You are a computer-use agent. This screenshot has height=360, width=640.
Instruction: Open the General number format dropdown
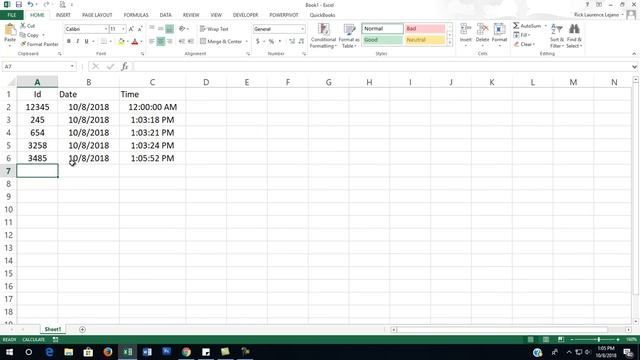302,29
